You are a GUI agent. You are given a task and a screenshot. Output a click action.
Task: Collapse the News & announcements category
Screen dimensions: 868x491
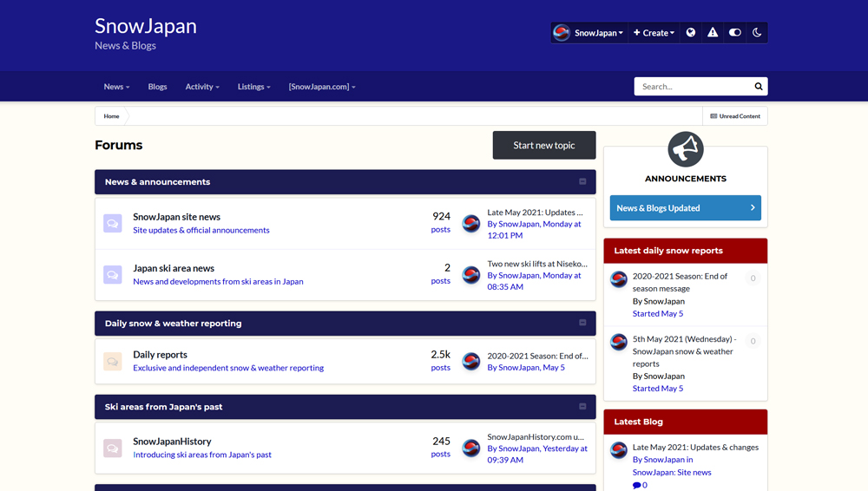pos(582,182)
